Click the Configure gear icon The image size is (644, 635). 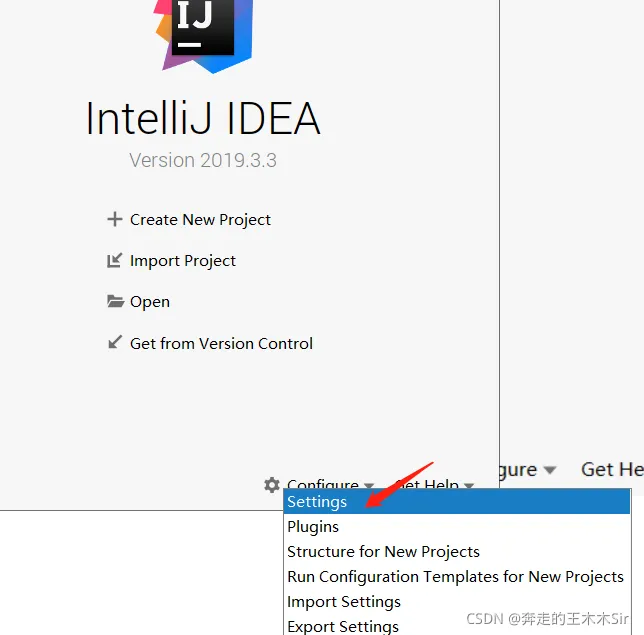[272, 485]
